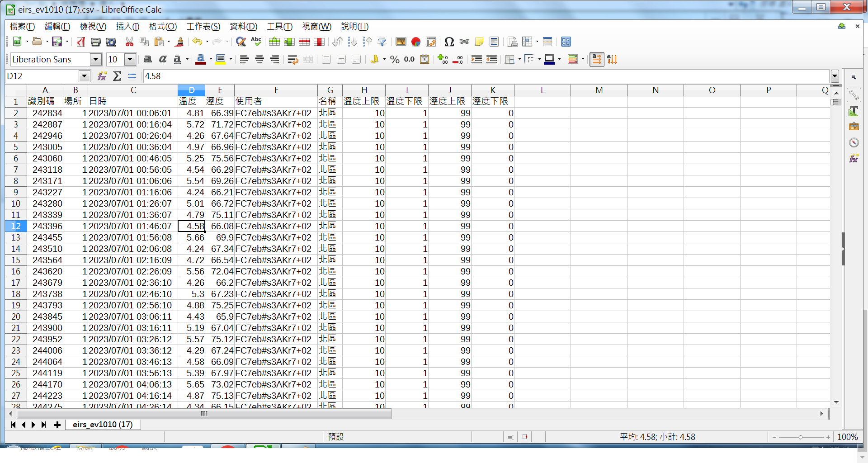Click the Clone Formatting paintbrush icon
Viewport: 868px width, 463px height.
click(x=179, y=42)
